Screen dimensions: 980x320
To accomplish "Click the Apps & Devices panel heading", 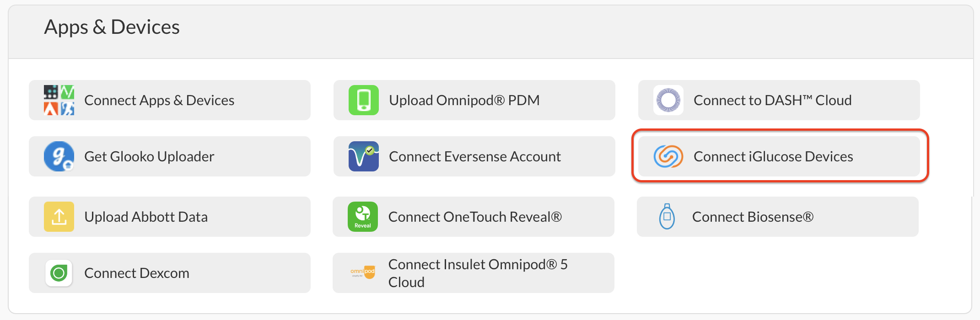I will click(112, 27).
